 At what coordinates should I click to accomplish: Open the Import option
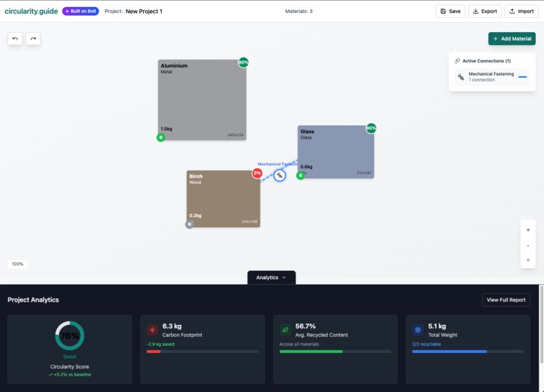(x=521, y=11)
